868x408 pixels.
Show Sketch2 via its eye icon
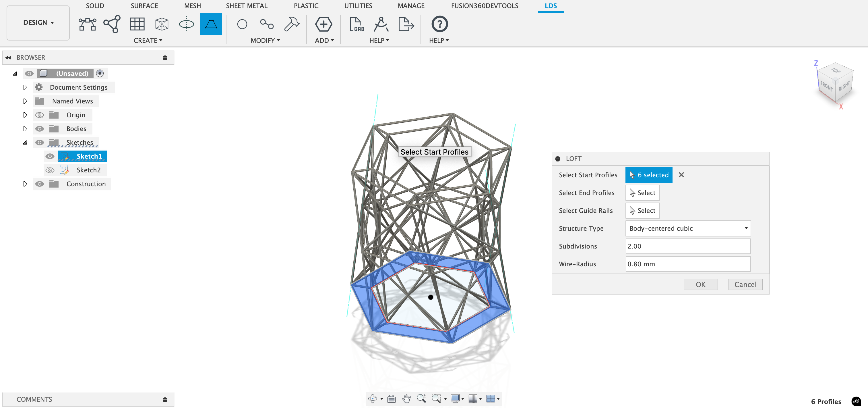click(50, 170)
